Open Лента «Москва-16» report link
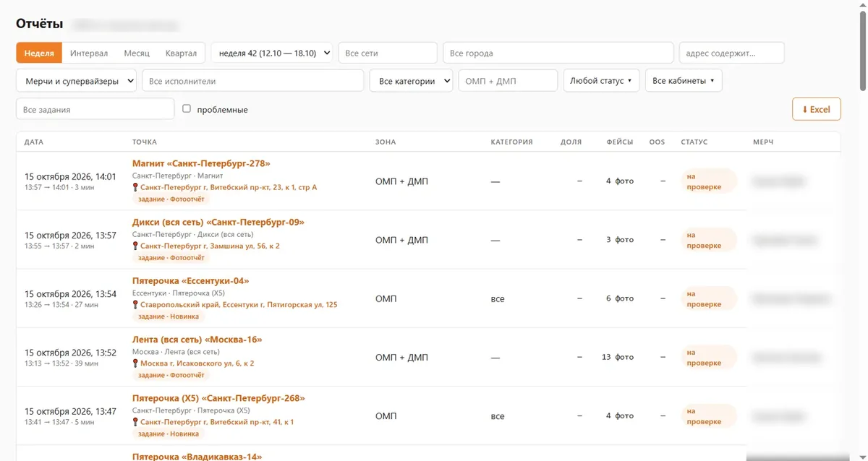 coord(197,340)
